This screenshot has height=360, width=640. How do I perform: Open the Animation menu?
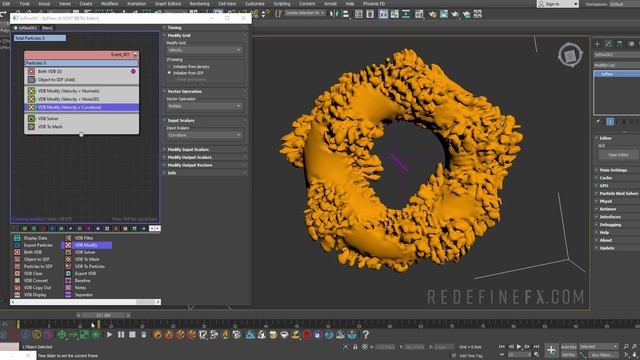coord(136,4)
